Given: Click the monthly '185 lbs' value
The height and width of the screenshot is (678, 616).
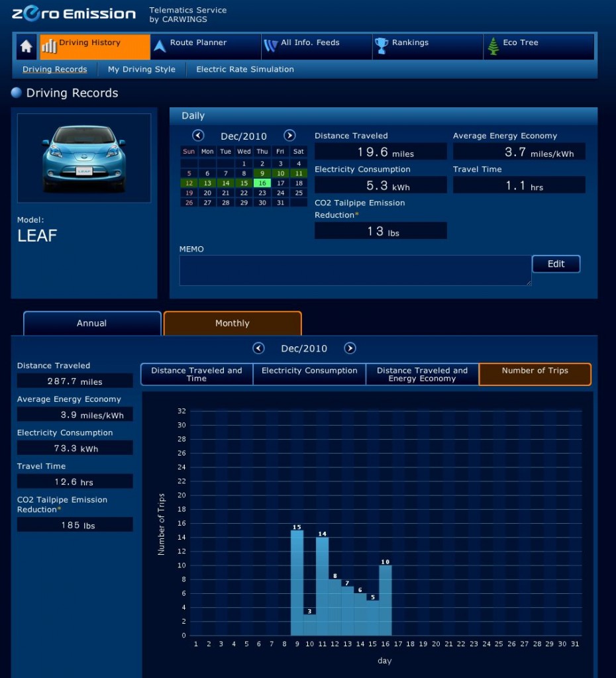Looking at the screenshot, I should (x=75, y=525).
